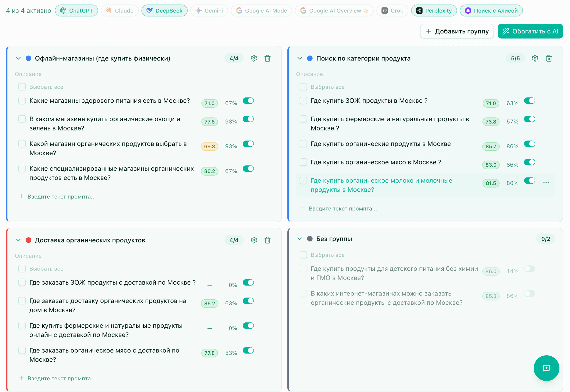Image resolution: width=570 pixels, height=392 pixels.
Task: Open settings gear for Поиск по категории продукта
Action: point(535,58)
